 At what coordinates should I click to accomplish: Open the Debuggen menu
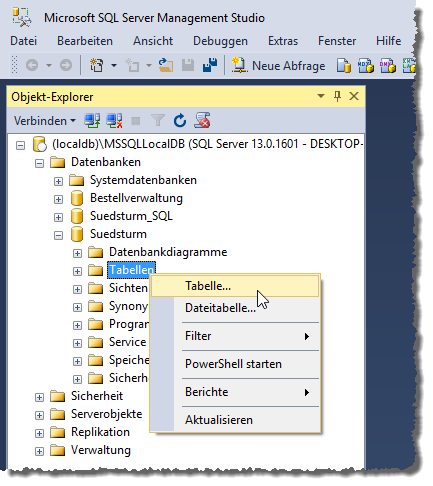[220, 41]
